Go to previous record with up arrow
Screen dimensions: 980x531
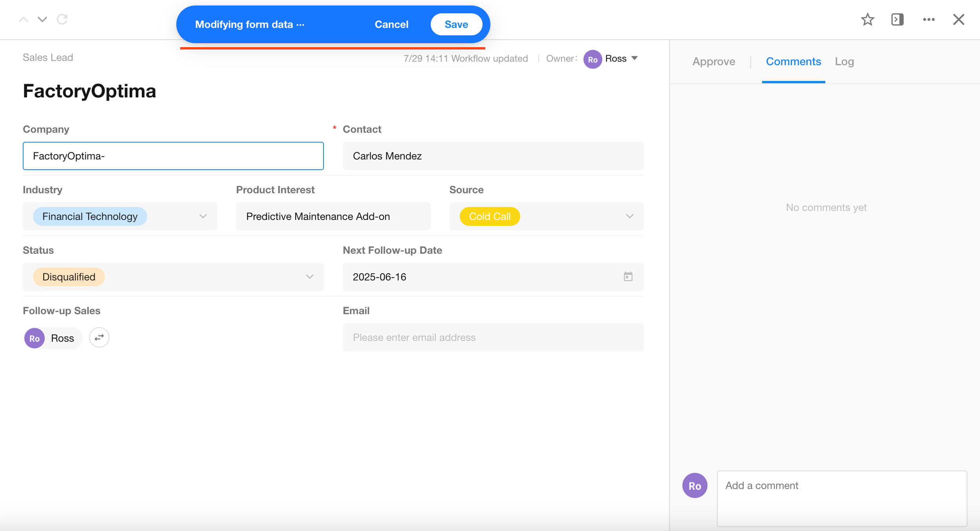click(x=24, y=19)
